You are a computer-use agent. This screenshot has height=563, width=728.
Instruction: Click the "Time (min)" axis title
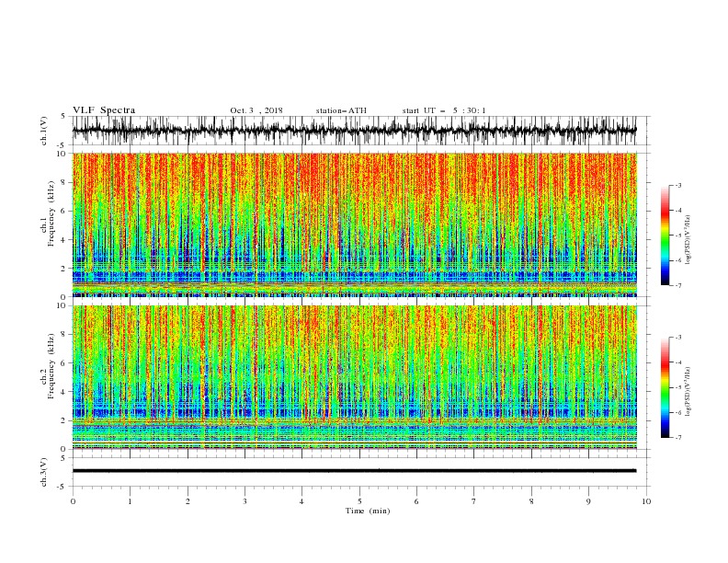[x=368, y=511]
